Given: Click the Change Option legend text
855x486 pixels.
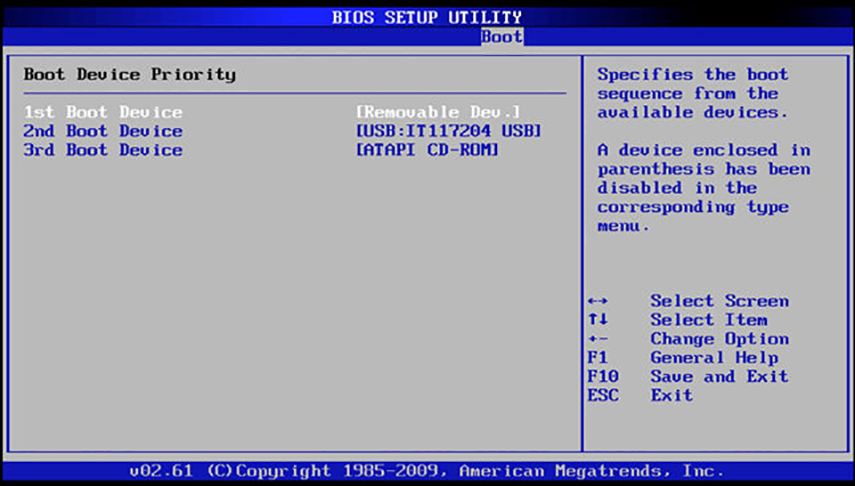Looking at the screenshot, I should point(719,339).
